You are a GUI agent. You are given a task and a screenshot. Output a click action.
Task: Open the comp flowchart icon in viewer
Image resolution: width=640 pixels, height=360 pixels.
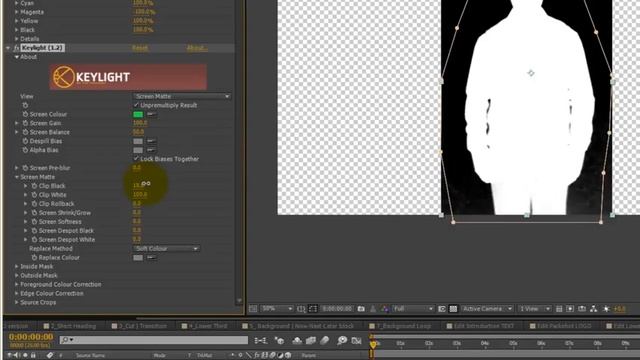(x=593, y=309)
